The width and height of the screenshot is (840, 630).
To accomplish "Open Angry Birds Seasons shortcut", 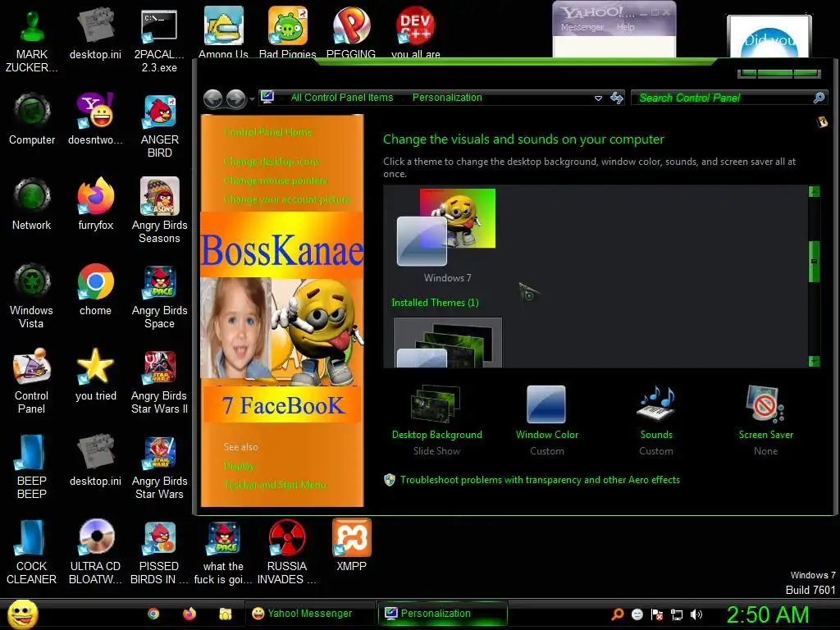I will [x=159, y=211].
